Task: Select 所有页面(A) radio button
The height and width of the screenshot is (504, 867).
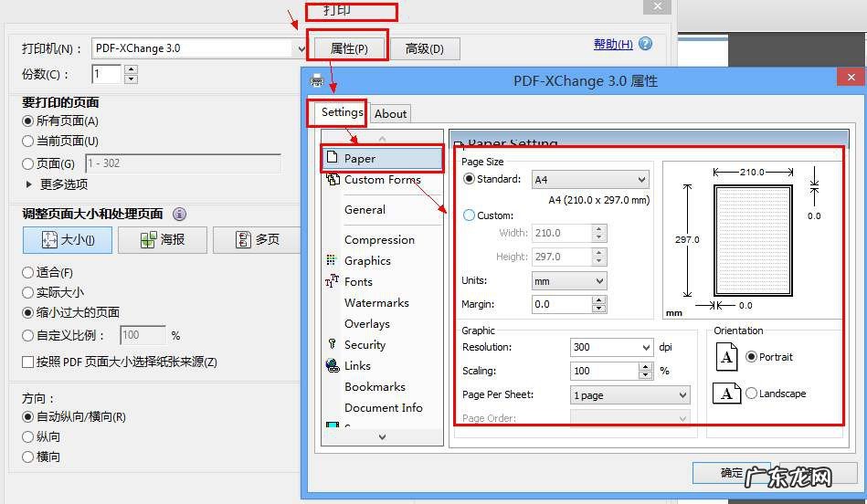Action: coord(27,121)
